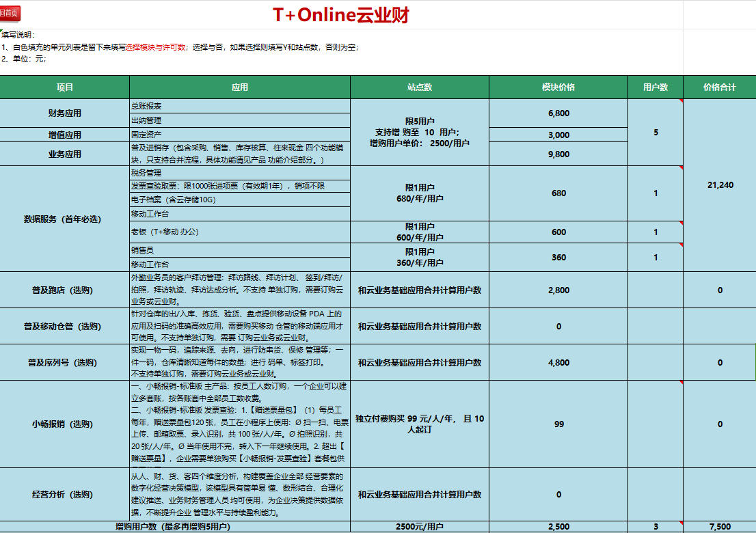Select module price 360
This screenshot has height=533, width=756.
558,258
